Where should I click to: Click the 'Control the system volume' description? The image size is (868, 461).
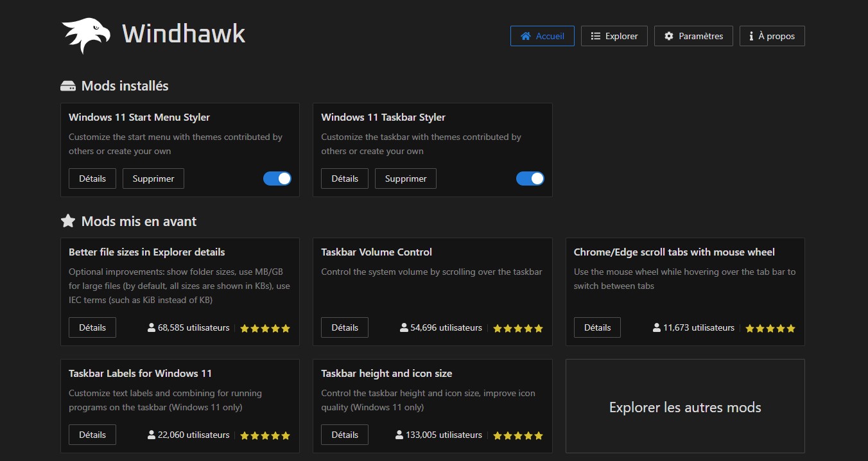(431, 272)
